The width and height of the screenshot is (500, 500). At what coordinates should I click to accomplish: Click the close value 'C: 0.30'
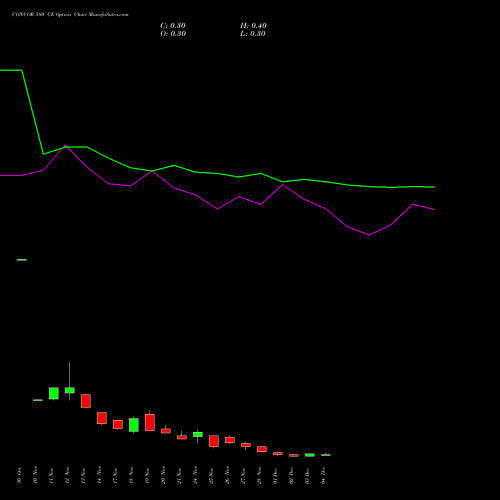click(x=173, y=26)
